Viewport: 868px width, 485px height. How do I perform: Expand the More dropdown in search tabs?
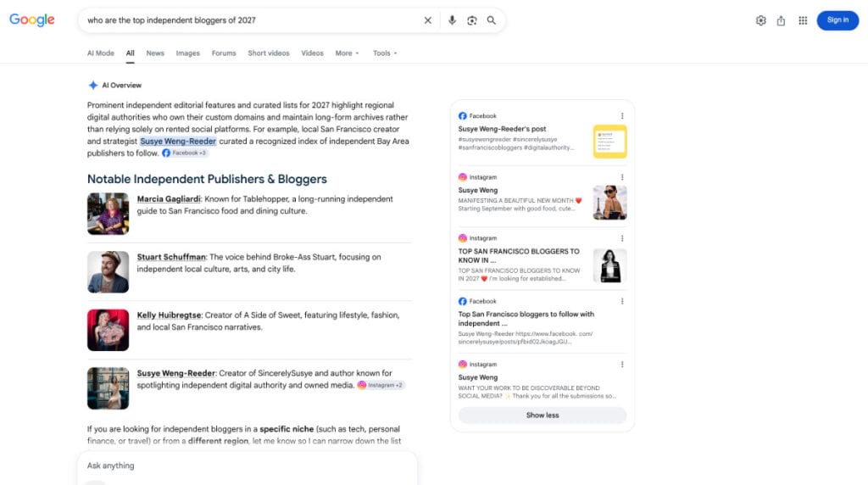point(347,53)
